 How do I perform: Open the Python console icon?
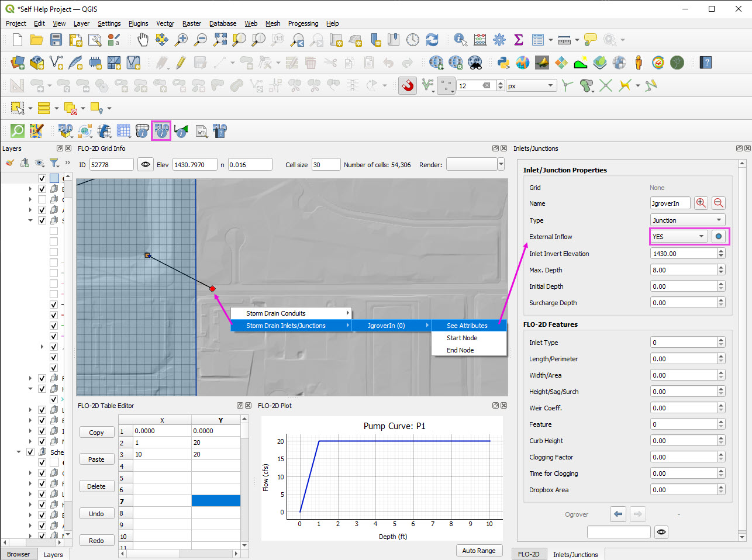(503, 63)
